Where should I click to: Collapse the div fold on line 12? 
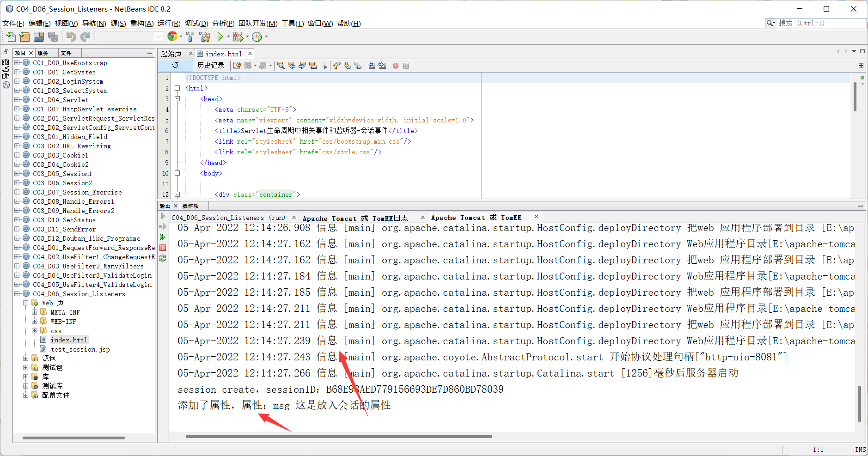click(x=177, y=194)
